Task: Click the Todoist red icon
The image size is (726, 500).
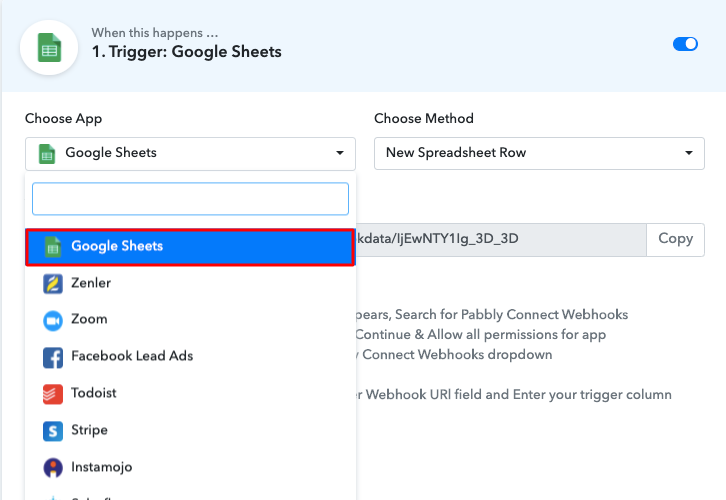Action: pos(53,394)
